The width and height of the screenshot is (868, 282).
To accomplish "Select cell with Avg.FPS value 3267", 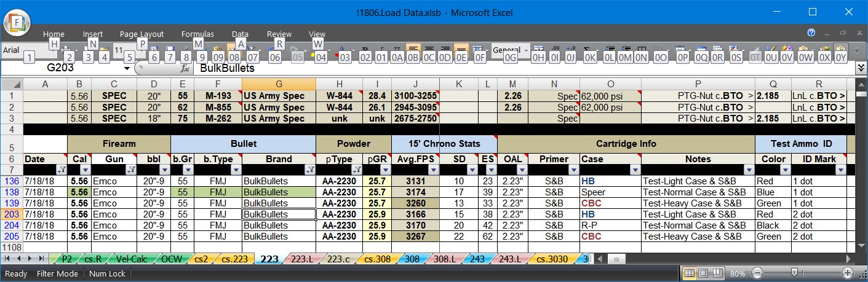I will point(415,237).
